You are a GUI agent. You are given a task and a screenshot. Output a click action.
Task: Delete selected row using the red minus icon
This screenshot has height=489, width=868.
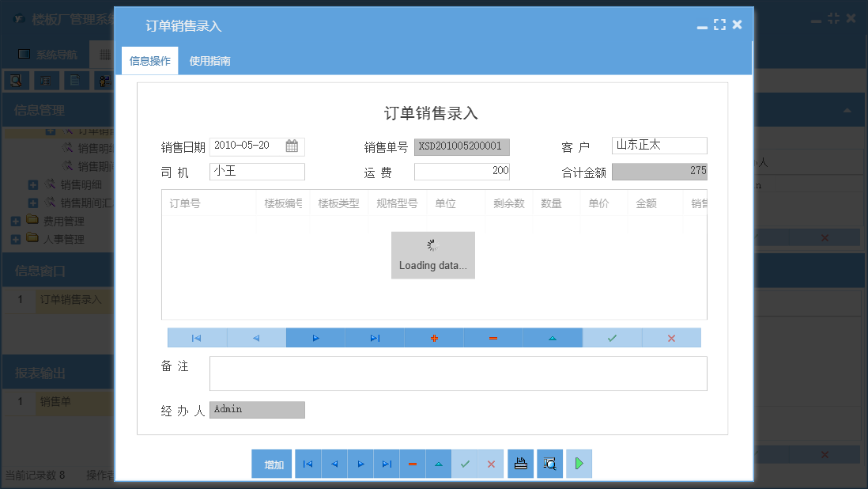pyautogui.click(x=493, y=337)
